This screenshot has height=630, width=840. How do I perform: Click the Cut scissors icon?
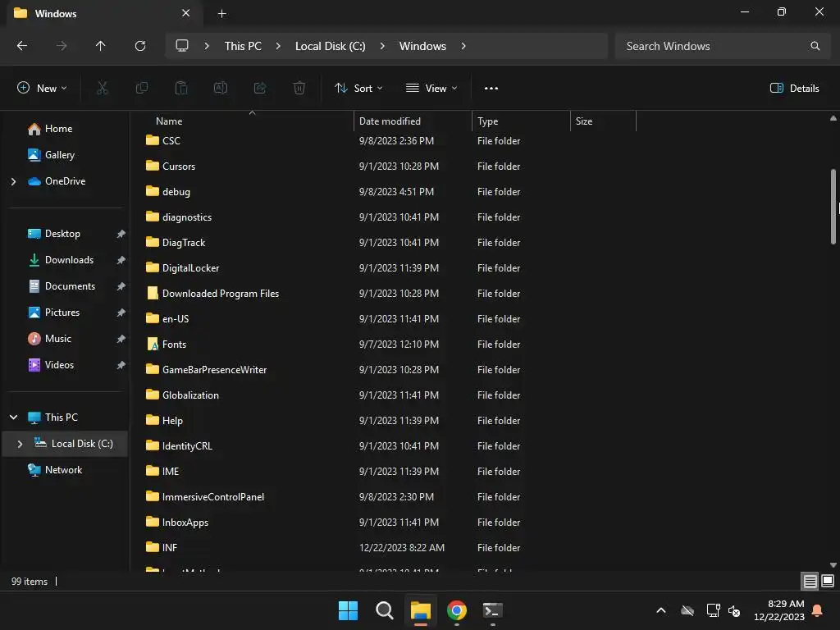pos(103,88)
